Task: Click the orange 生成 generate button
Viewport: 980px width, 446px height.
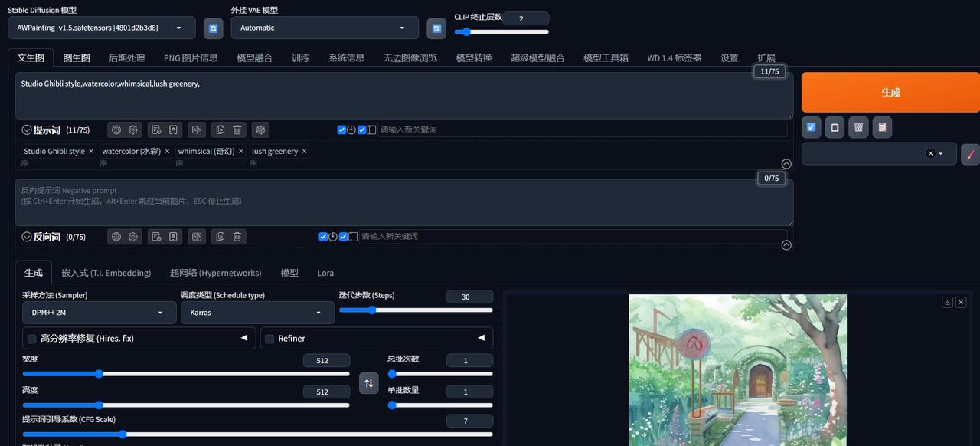Action: (x=890, y=91)
